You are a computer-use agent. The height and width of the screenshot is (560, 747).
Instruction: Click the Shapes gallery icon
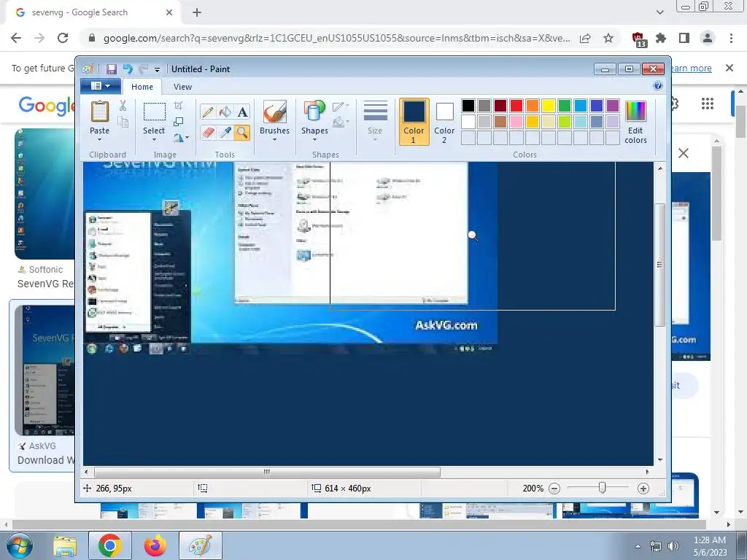[314, 112]
